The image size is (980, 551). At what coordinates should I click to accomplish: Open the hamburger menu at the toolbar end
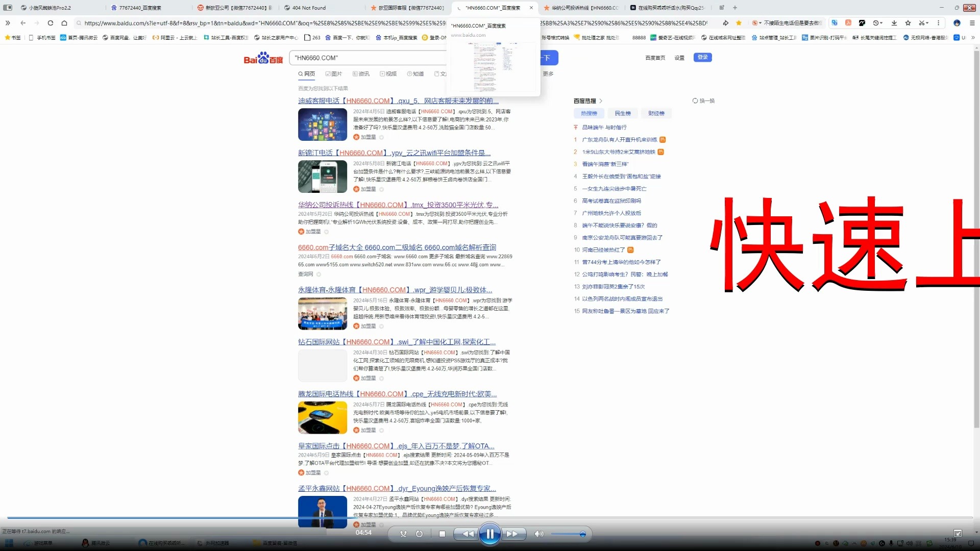(972, 23)
